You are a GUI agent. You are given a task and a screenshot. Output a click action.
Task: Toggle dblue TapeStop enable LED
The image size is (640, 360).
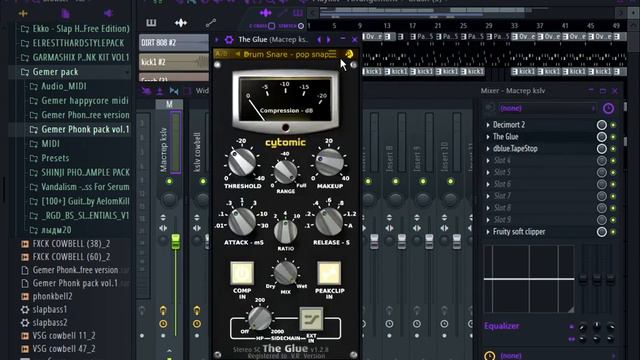tap(613, 149)
